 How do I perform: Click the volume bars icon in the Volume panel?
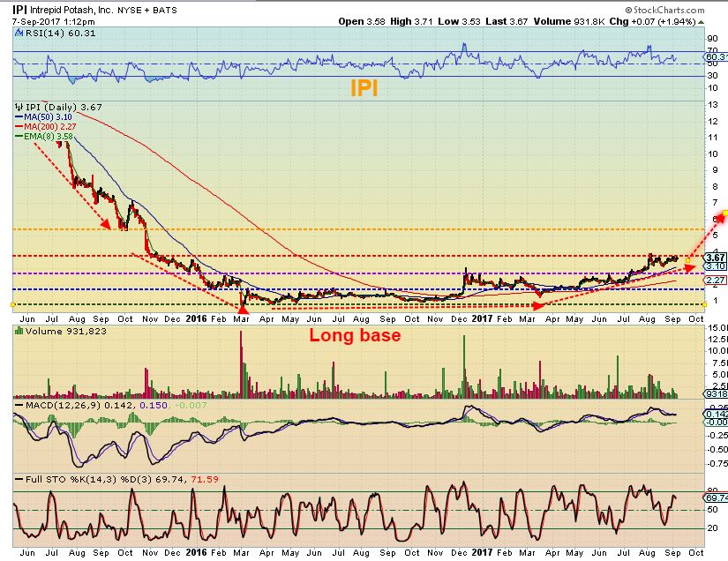click(19, 331)
